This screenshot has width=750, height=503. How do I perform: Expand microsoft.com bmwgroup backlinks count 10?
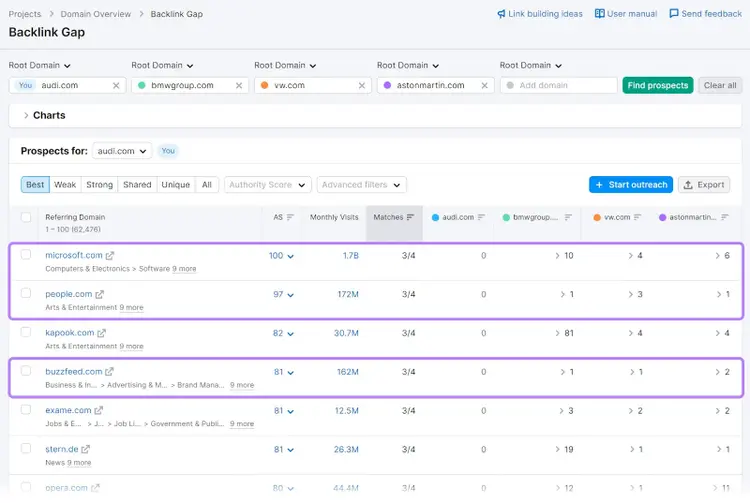[x=564, y=256]
